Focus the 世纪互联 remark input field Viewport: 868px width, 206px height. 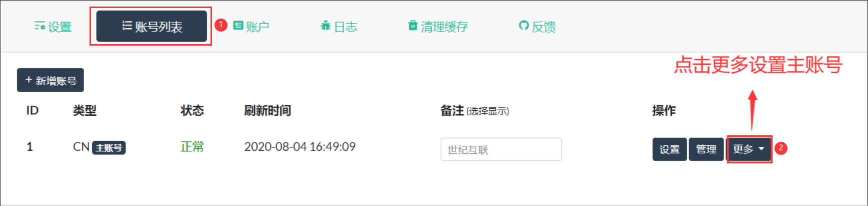(x=501, y=149)
